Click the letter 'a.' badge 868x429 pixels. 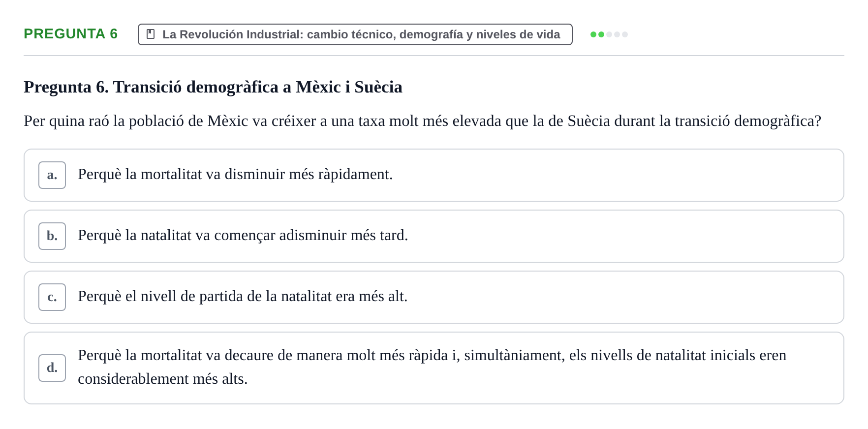(52, 175)
